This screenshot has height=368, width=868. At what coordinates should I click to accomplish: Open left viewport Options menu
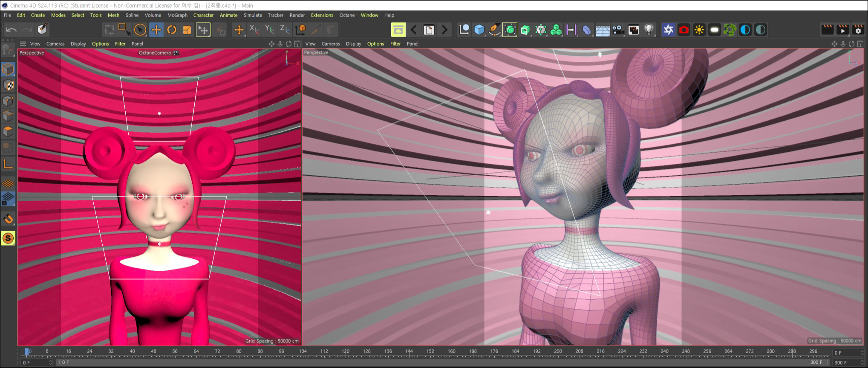click(x=100, y=43)
